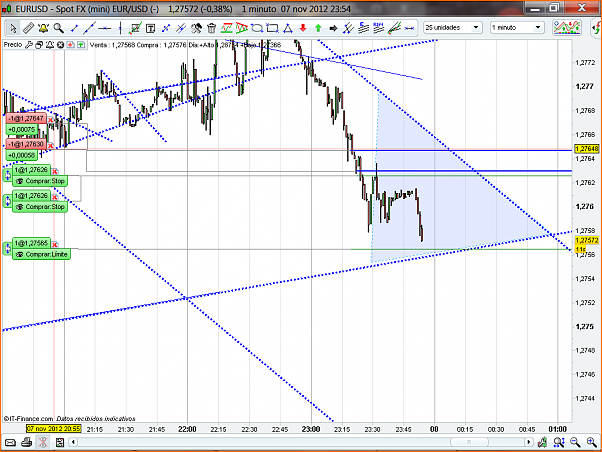Activate the magnifying glass zoom tool

coord(58,28)
